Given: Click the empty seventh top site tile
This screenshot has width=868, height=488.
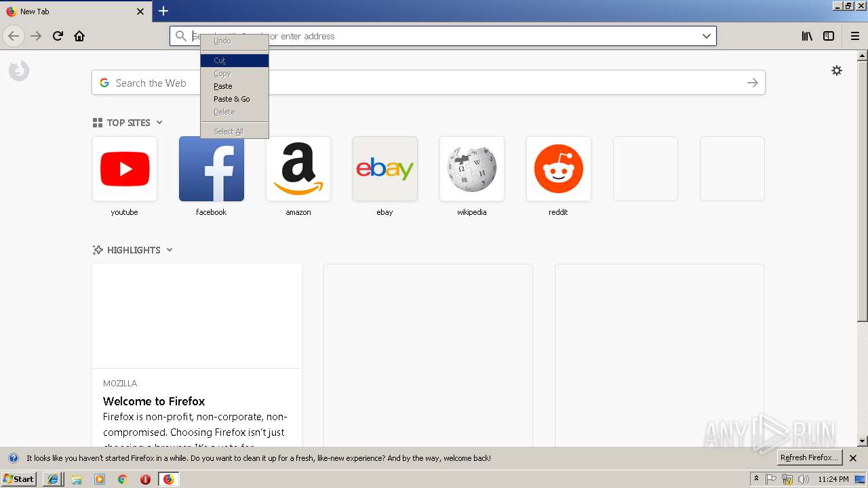Looking at the screenshot, I should 646,169.
